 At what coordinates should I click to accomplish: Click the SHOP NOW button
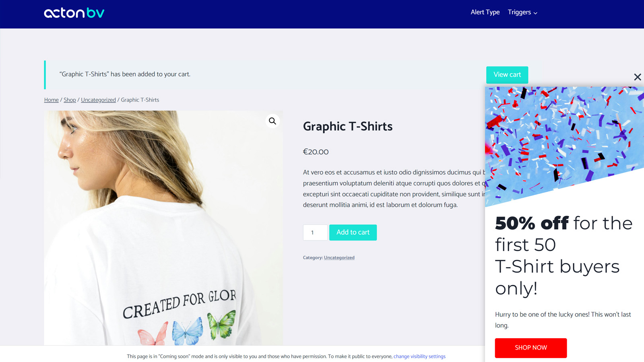pos(531,348)
